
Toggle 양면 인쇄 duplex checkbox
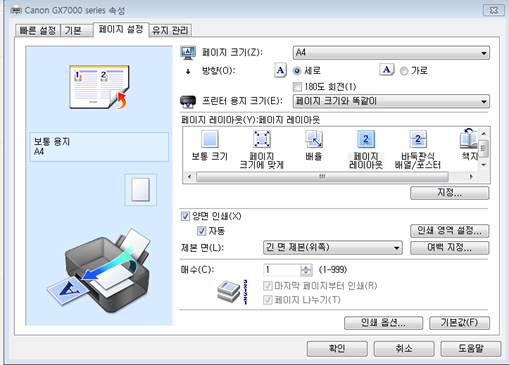[x=185, y=216]
